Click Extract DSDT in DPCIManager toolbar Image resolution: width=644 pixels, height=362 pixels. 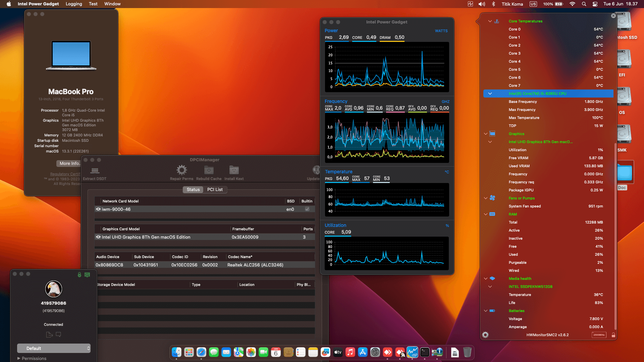[x=95, y=174]
